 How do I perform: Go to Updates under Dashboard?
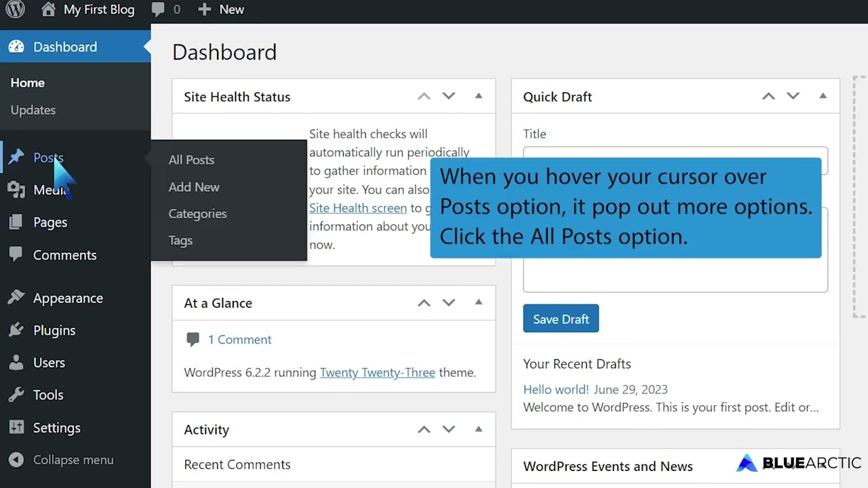click(33, 110)
